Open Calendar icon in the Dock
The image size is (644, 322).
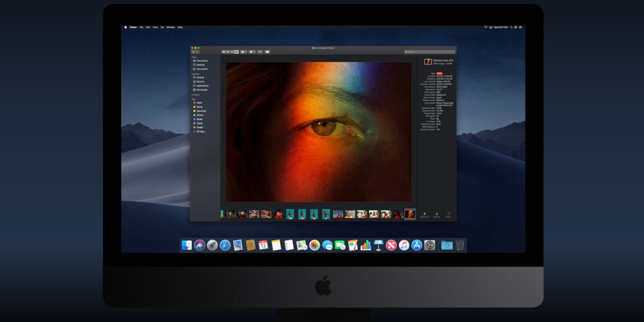click(263, 245)
